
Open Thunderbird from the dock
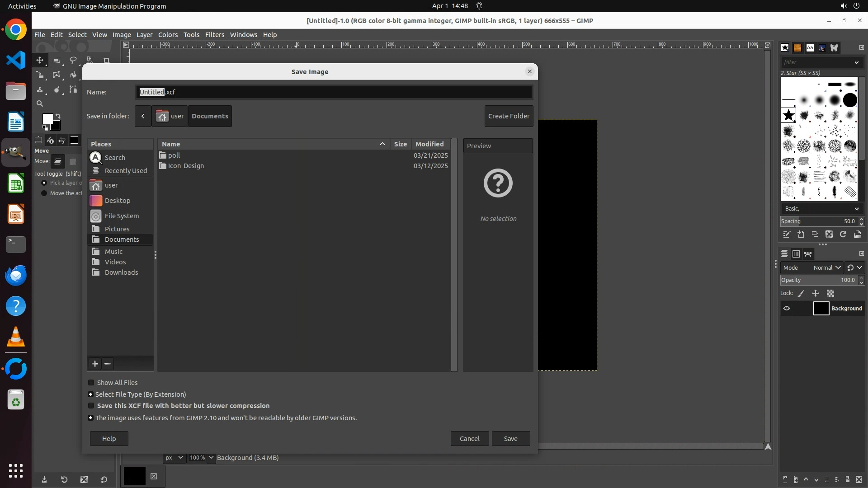[16, 276]
